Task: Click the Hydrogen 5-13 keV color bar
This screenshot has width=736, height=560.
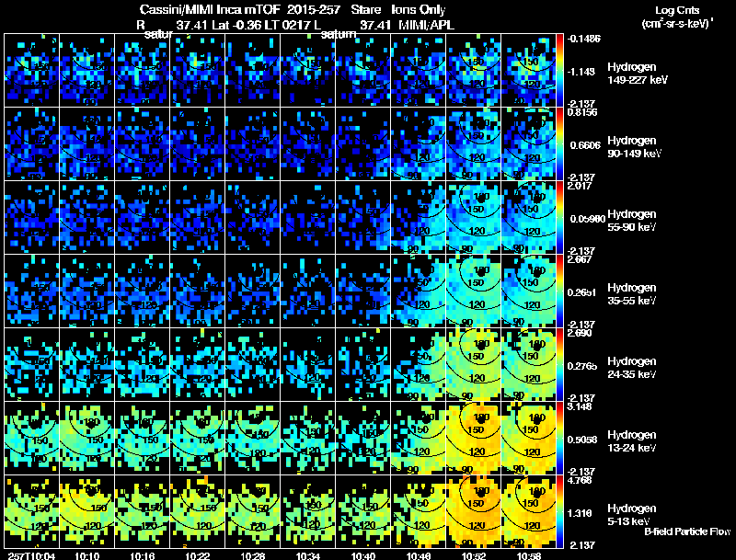Action: [559, 512]
